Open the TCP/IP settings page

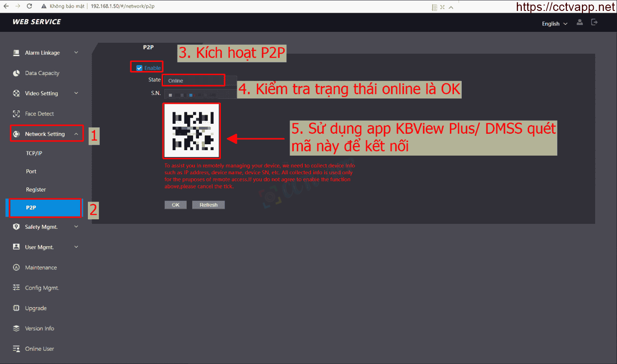click(x=34, y=153)
